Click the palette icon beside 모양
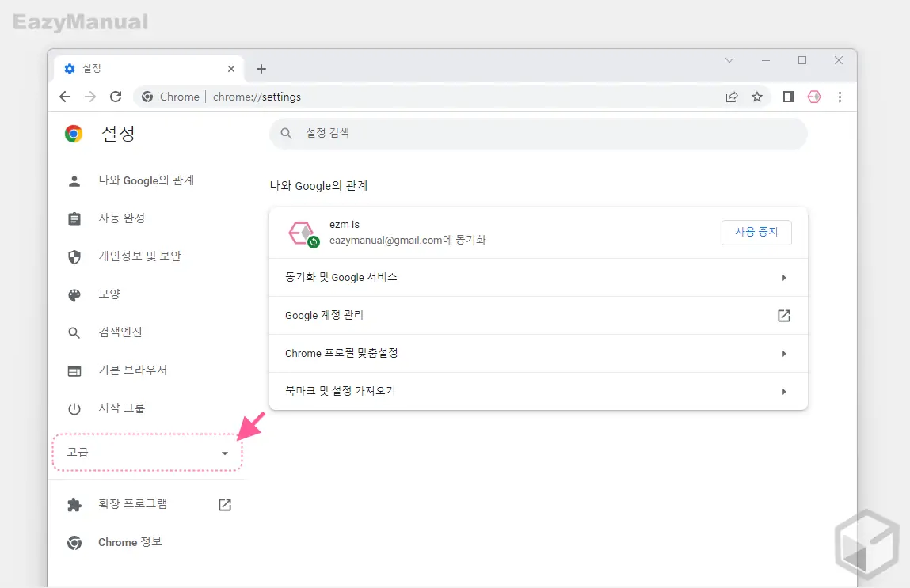This screenshot has height=588, width=910. pos(74,294)
